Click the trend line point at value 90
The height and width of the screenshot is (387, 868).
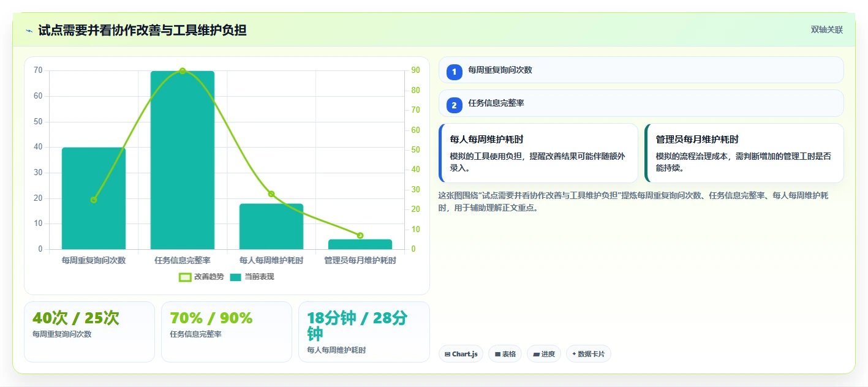[183, 71]
